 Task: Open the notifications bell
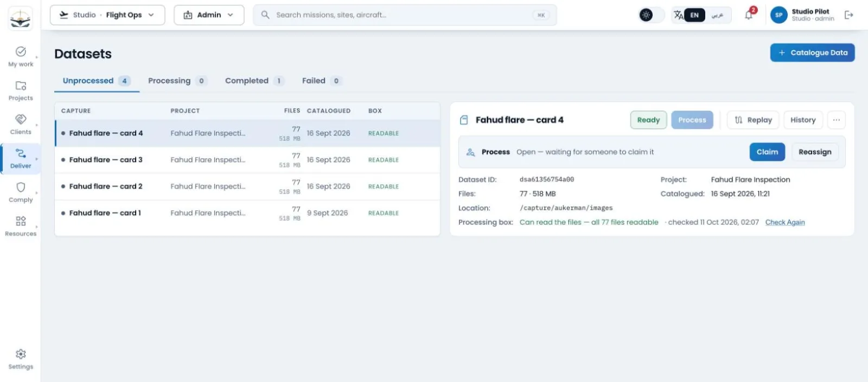click(749, 15)
